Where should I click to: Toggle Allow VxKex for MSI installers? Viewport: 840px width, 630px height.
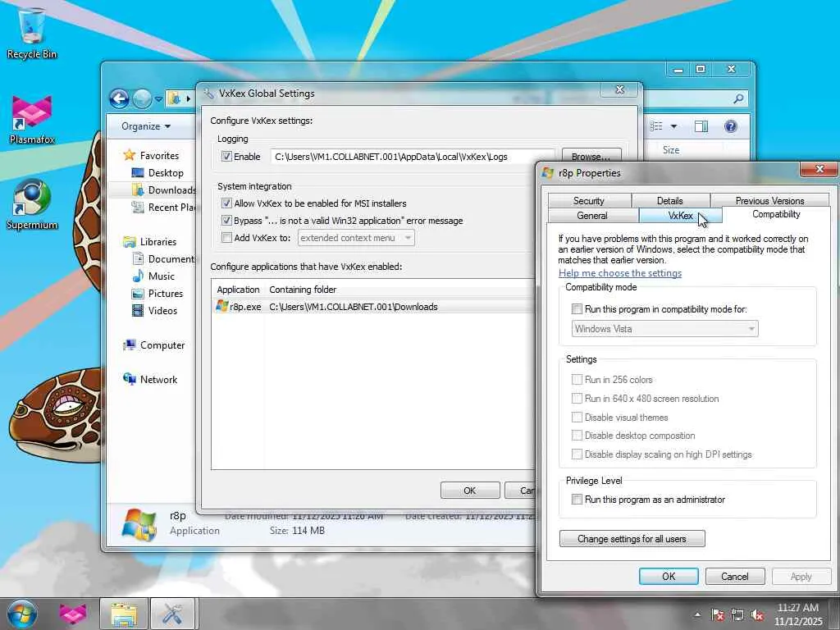click(x=226, y=203)
